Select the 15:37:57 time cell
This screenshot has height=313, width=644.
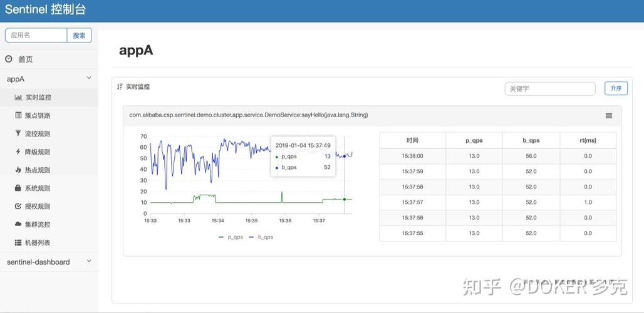pyautogui.click(x=412, y=202)
